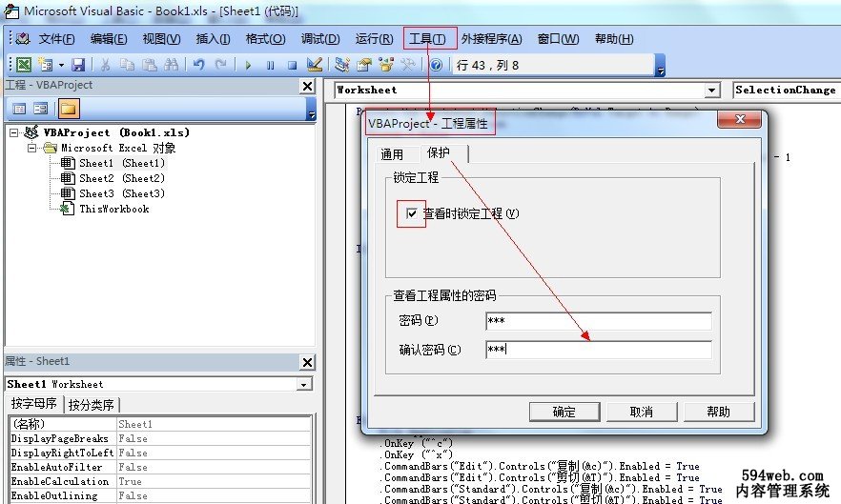Screen dimensions: 841x504
Task: Click the Redo arrow icon
Action: click(x=220, y=65)
